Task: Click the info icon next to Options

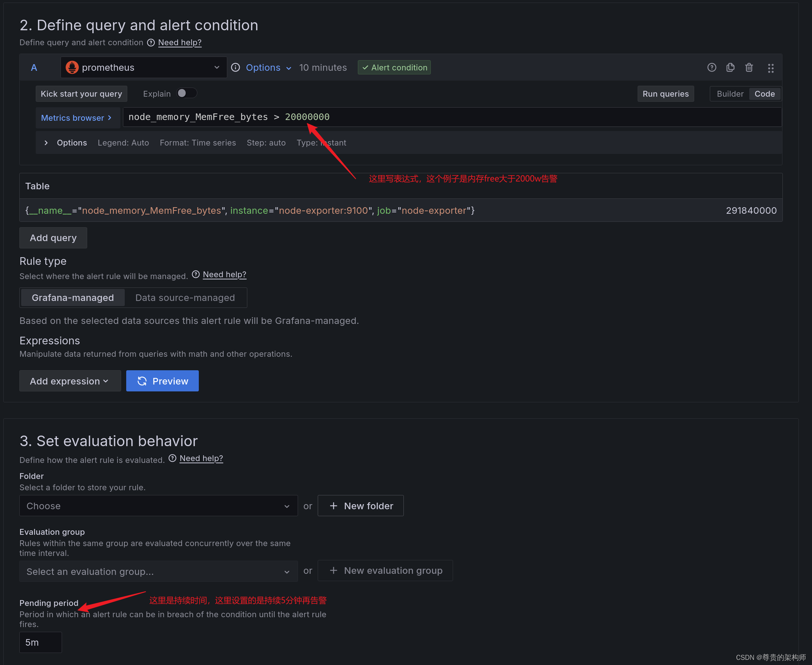Action: click(235, 67)
